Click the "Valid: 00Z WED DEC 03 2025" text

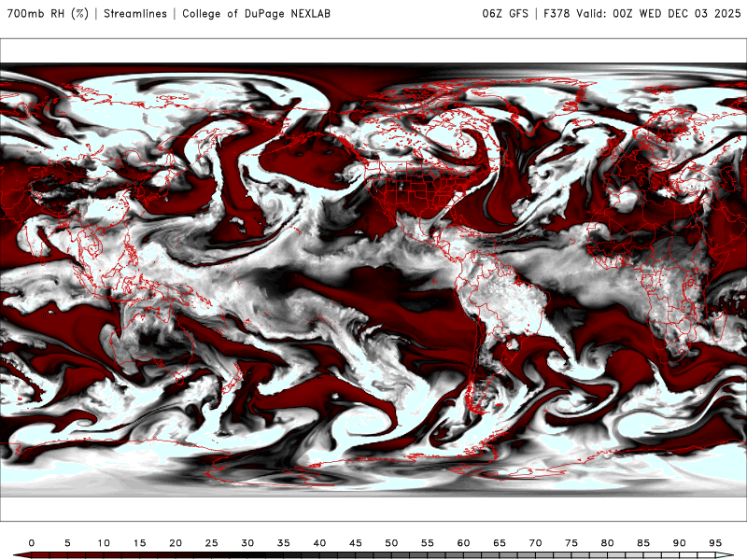658,13
